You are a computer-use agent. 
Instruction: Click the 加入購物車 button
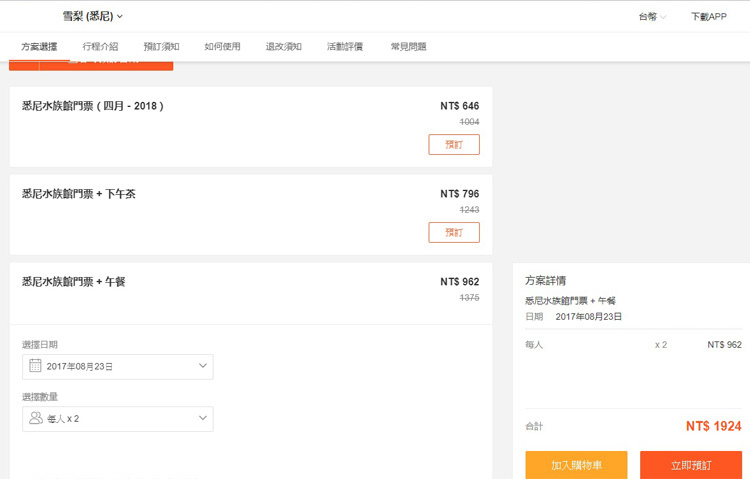576,465
